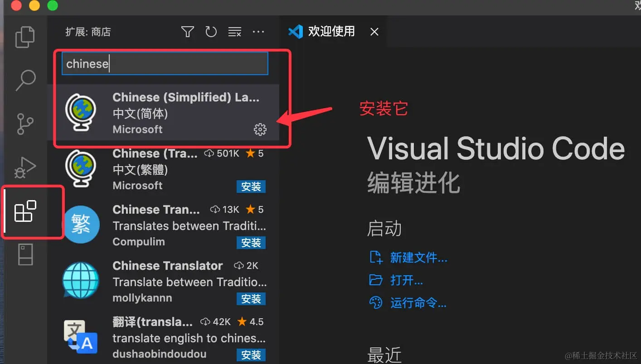Click the 打开... link
Image resolution: width=641 pixels, height=364 pixels.
coord(406,280)
